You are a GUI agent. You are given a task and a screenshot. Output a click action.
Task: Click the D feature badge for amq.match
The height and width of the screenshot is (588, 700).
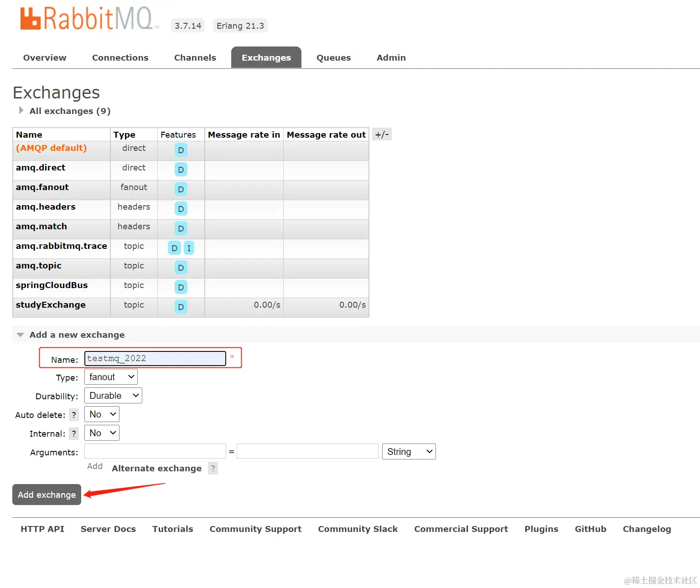pyautogui.click(x=181, y=228)
